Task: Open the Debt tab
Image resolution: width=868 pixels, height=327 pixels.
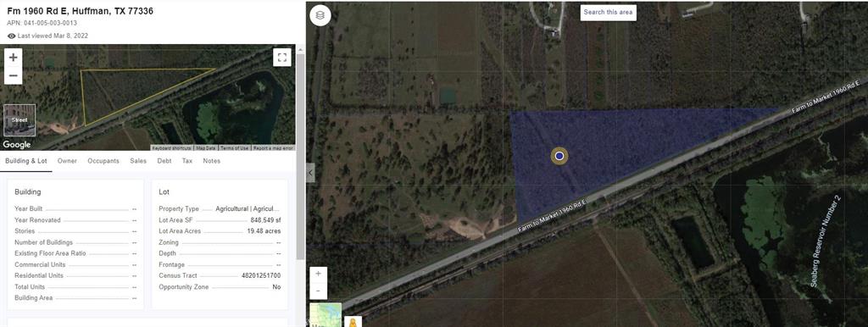Action: [x=164, y=161]
